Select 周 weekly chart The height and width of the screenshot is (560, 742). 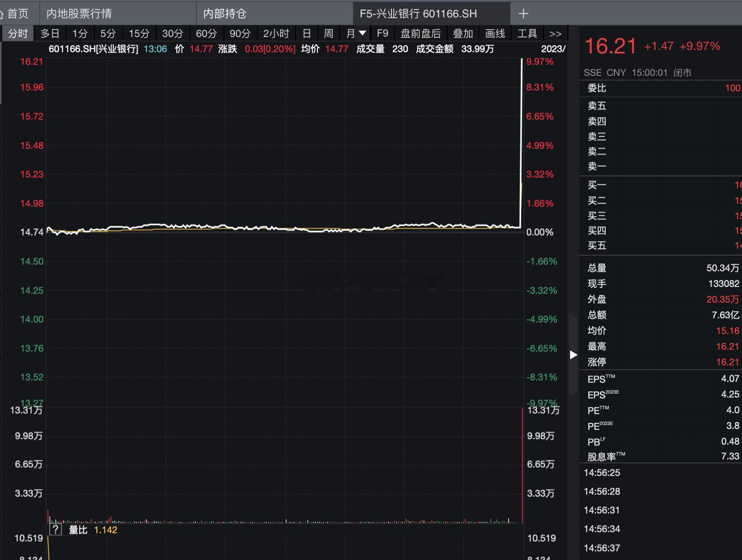(328, 34)
